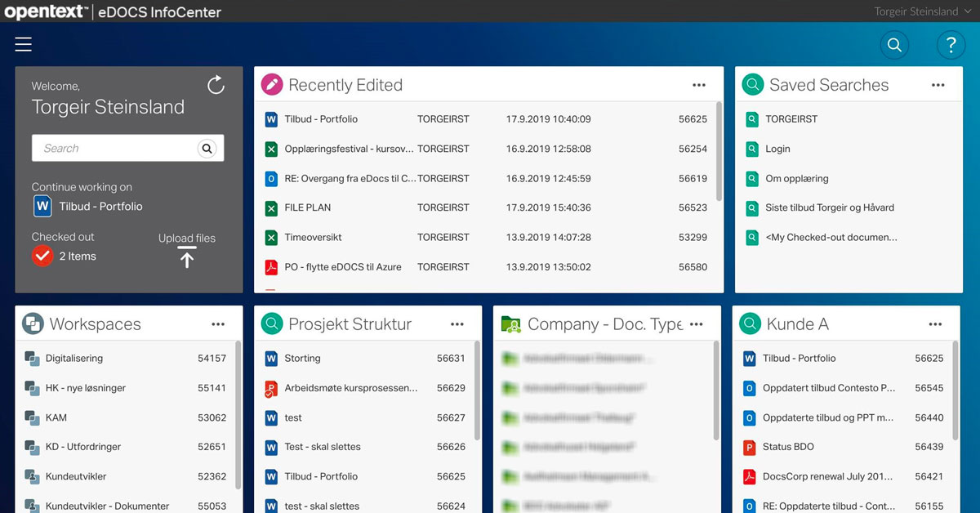Open the Kunde A panel ellipsis menu
Viewport: 980px width, 513px height.
point(935,324)
